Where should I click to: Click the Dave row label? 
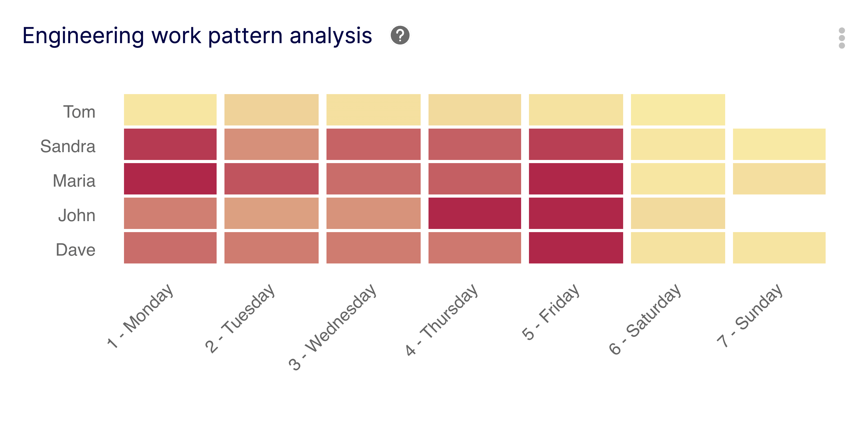pyautogui.click(x=76, y=249)
